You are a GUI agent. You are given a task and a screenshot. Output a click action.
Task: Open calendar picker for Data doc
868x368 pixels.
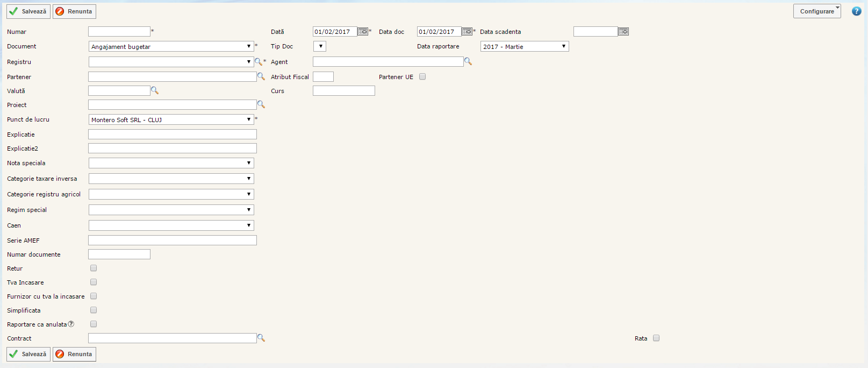tap(467, 32)
